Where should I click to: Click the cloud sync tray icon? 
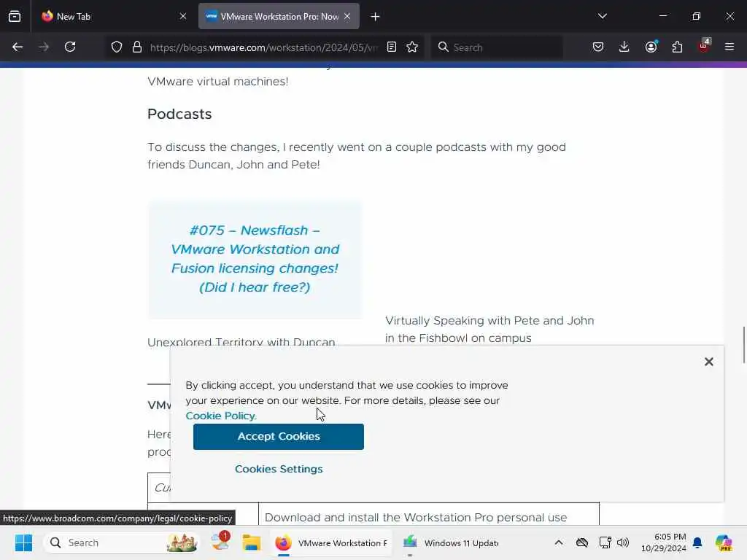(x=581, y=542)
